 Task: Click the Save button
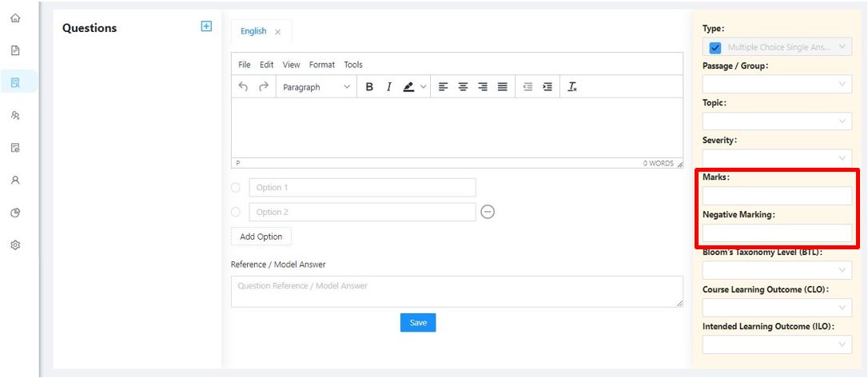coord(418,323)
